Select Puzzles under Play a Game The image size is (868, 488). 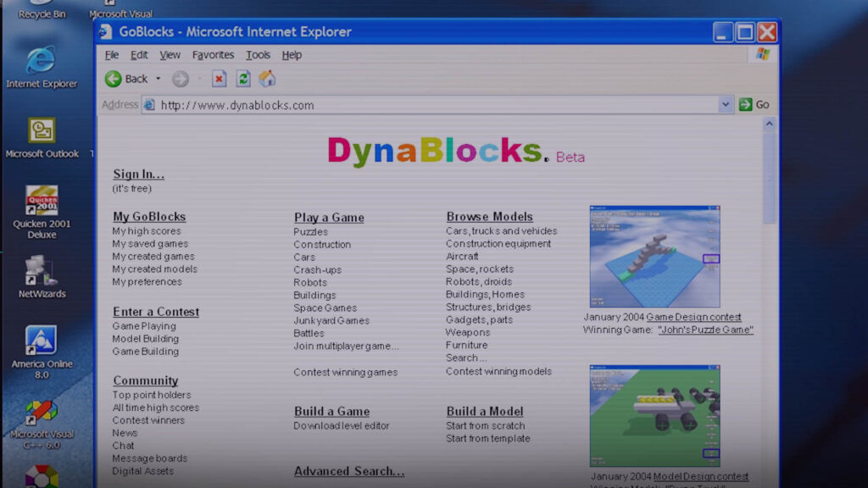coord(310,232)
